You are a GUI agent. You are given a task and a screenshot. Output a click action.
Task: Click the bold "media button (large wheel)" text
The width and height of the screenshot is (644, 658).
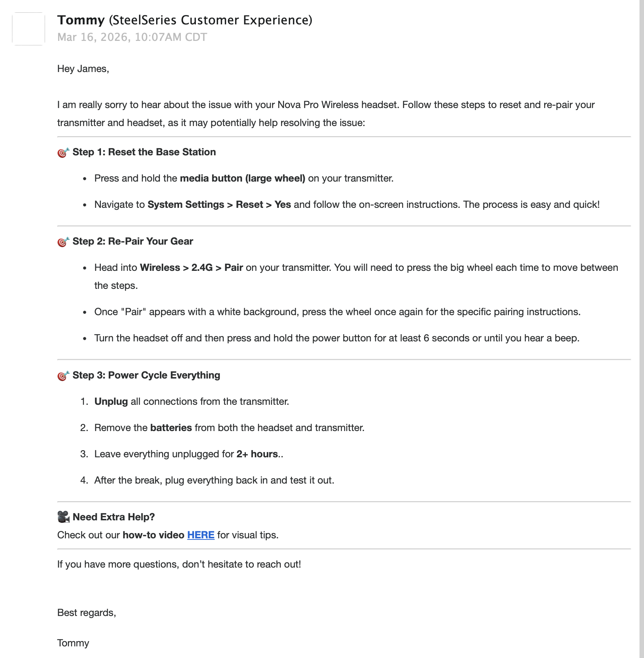coord(242,178)
